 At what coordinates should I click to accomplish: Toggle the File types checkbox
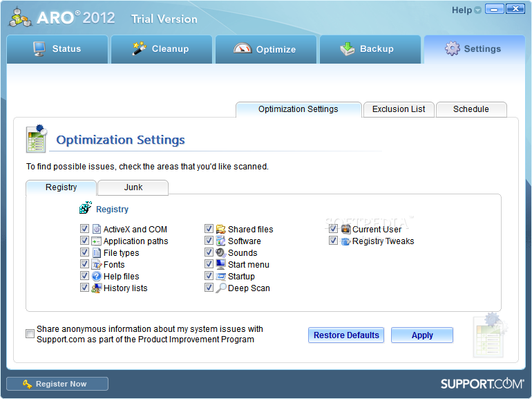(x=84, y=252)
